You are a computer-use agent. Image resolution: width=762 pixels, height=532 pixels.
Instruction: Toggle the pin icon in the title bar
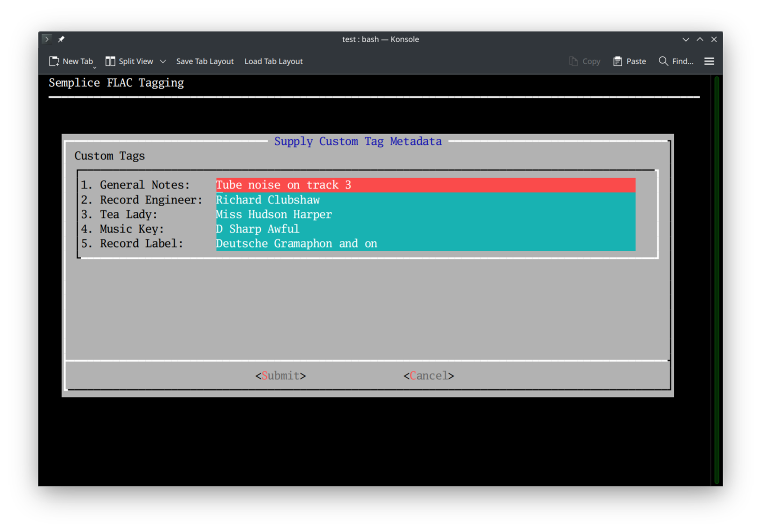point(61,39)
